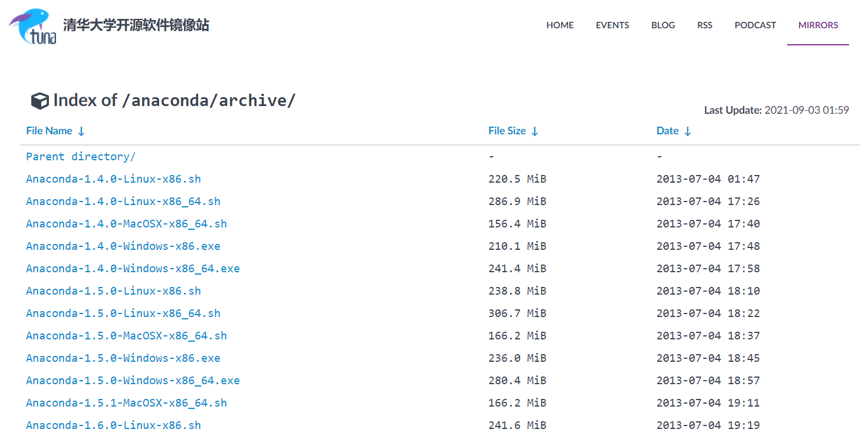Click date 2013-07-04 18:22
The image size is (868, 439).
coord(708,313)
